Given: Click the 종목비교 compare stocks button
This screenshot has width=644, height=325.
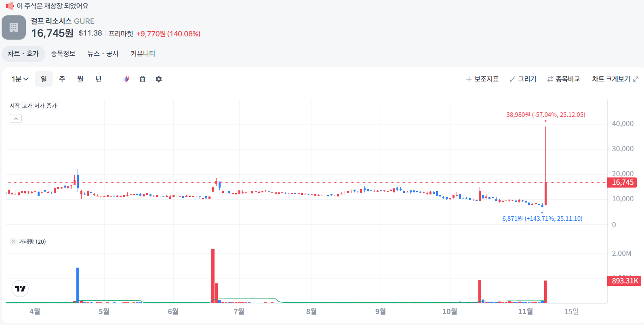Looking at the screenshot, I should (564, 79).
